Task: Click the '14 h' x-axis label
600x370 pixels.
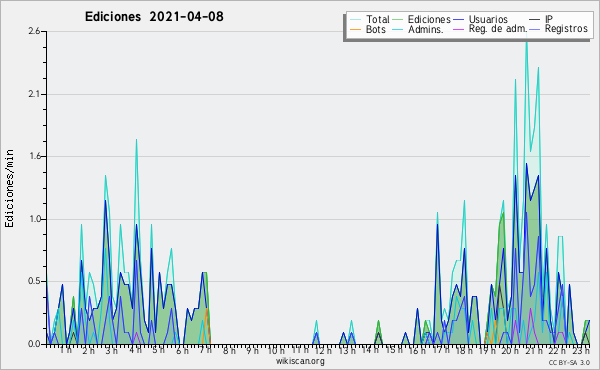Action: [x=370, y=350]
